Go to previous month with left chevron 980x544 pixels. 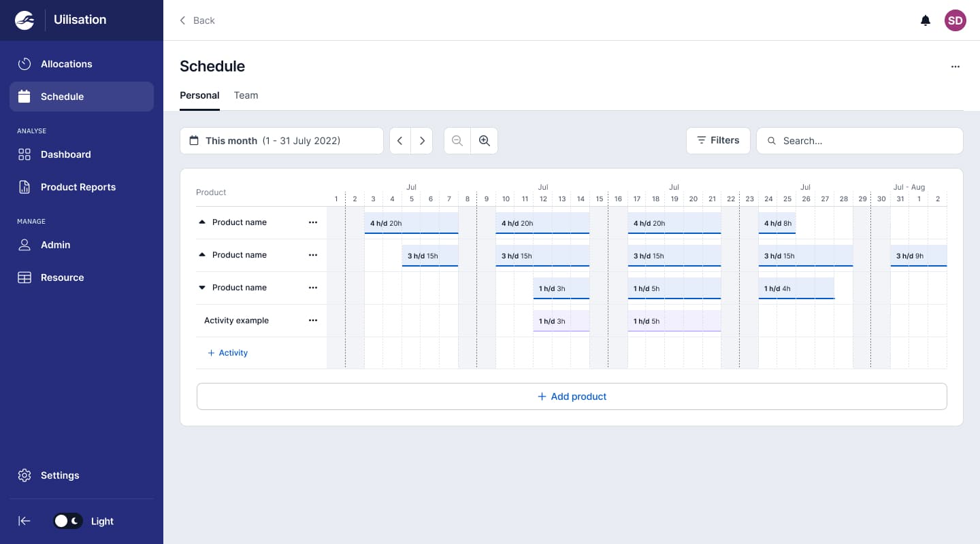(x=400, y=141)
